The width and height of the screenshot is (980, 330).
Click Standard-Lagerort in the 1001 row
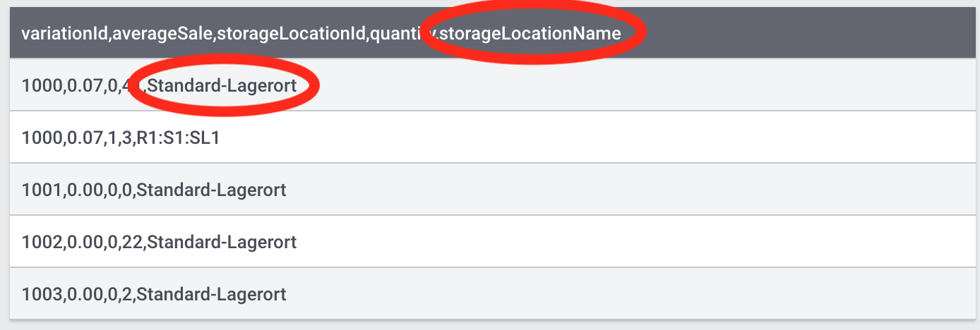click(212, 190)
